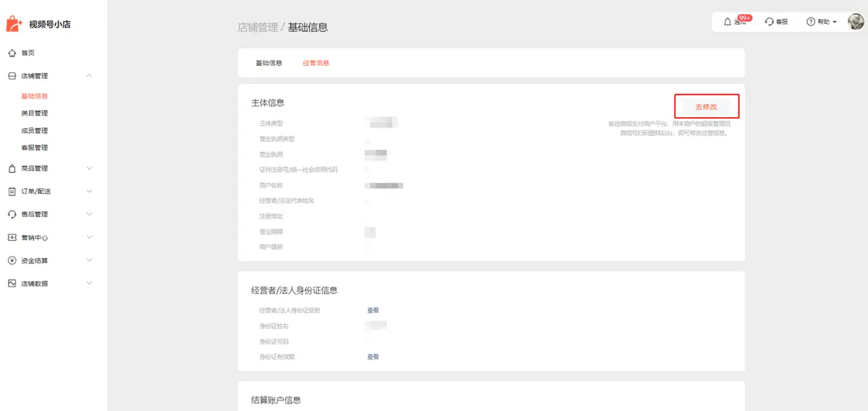
Task: Collapse the 店铺管理 menu chevron
Action: click(89, 76)
